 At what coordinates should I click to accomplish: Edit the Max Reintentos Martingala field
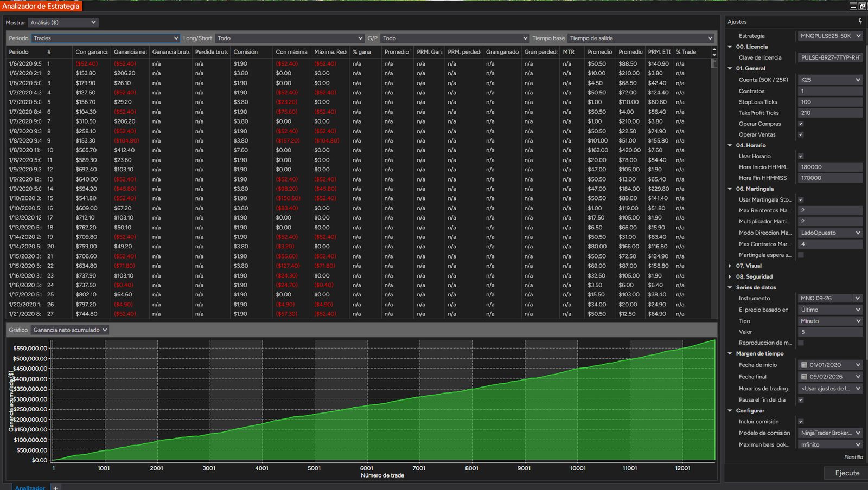pyautogui.click(x=830, y=210)
